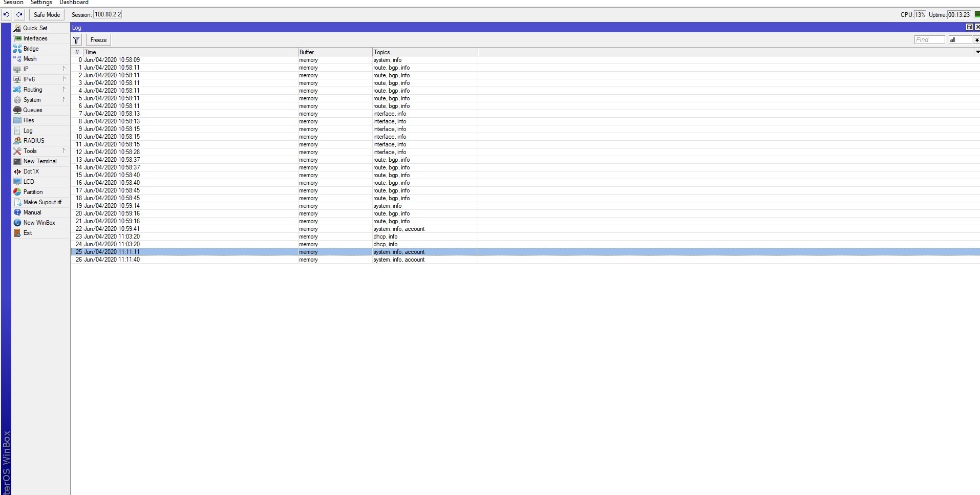The height and width of the screenshot is (495, 980).
Task: Click the Find search field
Action: 929,40
